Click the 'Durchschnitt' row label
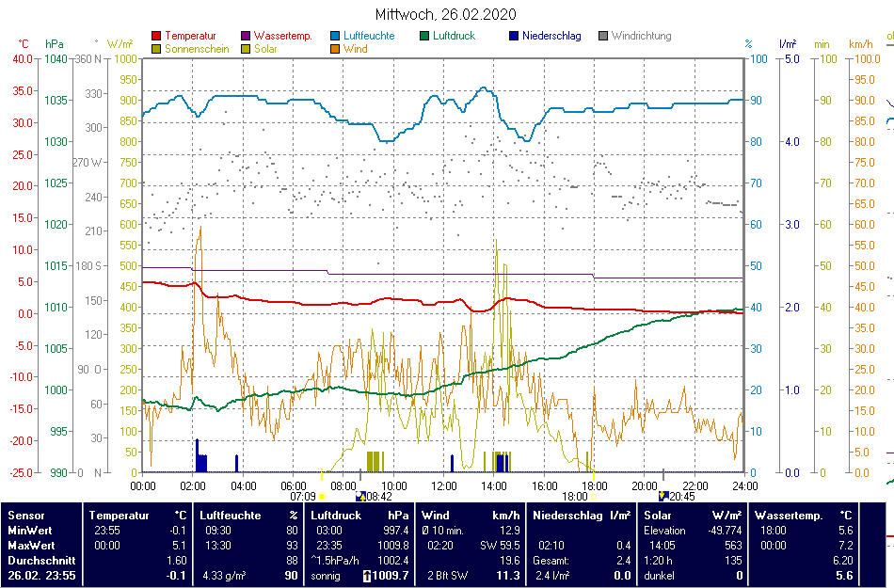Image resolution: width=894 pixels, height=588 pixels. coord(41,561)
